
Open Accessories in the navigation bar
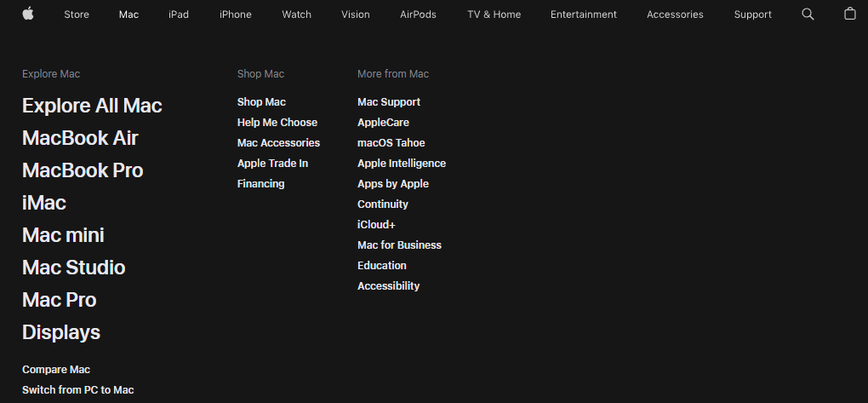tap(675, 14)
